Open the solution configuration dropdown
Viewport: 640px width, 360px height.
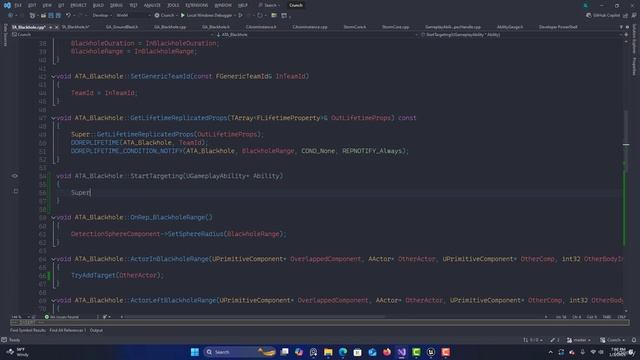pos(102,16)
